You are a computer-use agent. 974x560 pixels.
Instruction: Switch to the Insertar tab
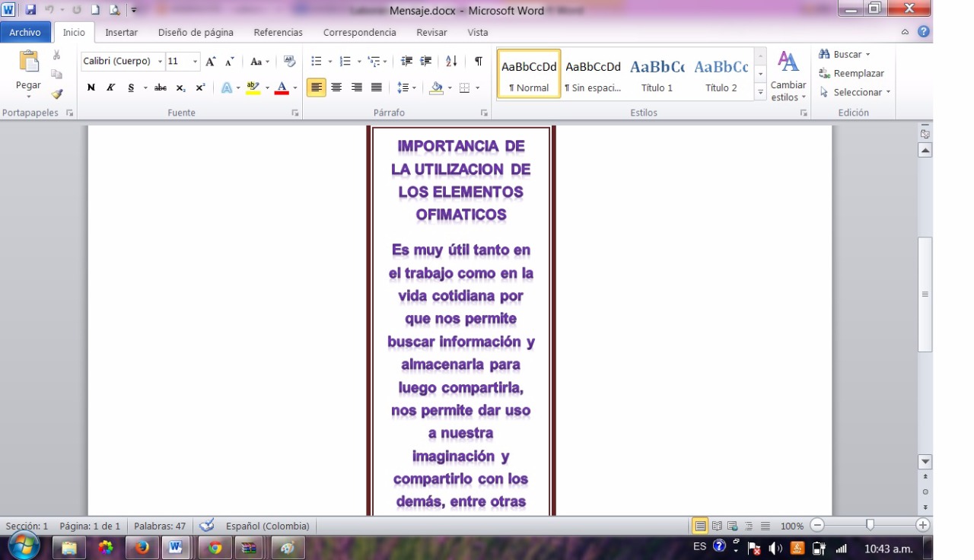coord(121,33)
